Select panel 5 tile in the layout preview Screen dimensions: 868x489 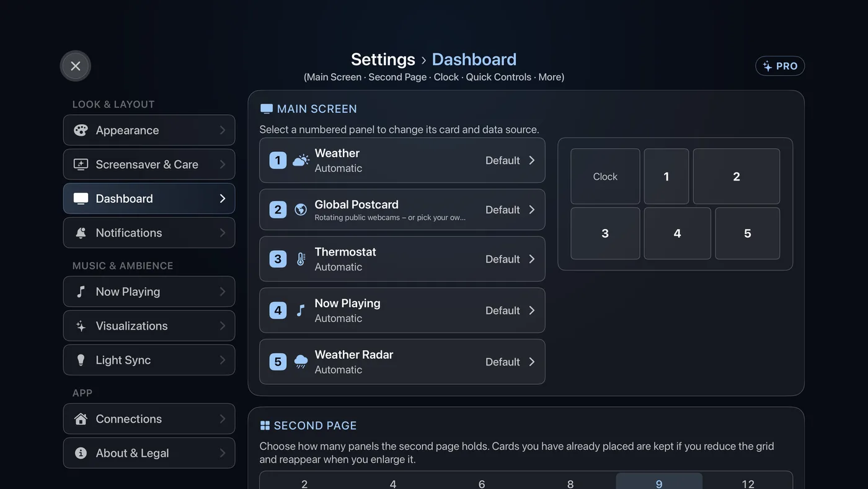pos(747,233)
